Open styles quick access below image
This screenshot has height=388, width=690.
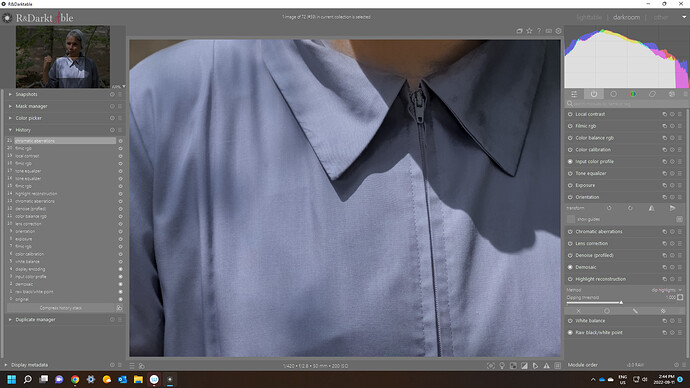[142, 366]
